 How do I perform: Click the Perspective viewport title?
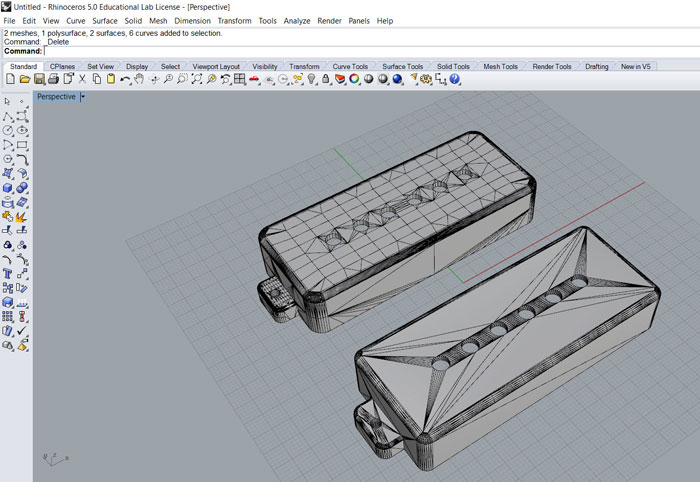(x=56, y=96)
